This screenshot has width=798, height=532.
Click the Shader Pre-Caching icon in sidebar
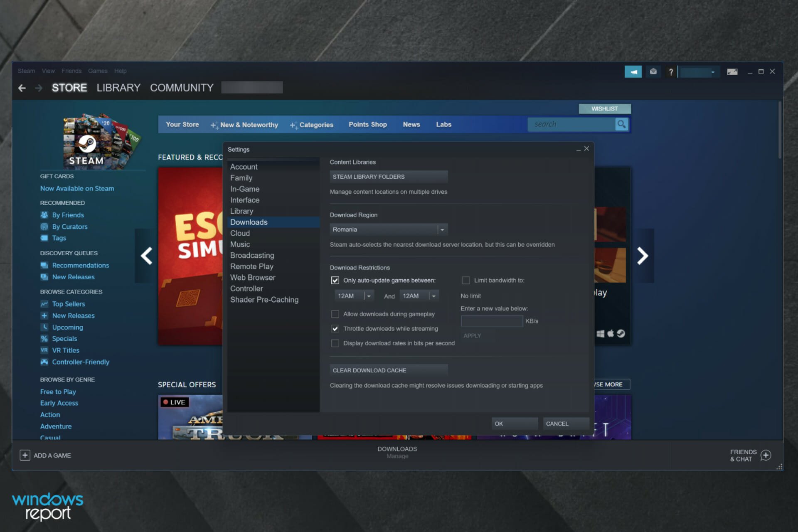pos(264,299)
